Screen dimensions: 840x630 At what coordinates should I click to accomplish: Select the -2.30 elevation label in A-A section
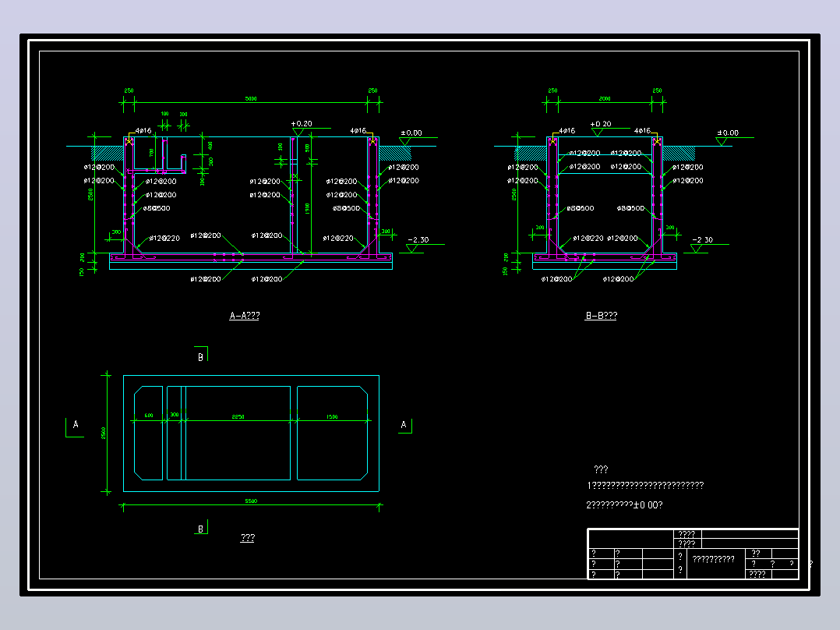(x=418, y=239)
